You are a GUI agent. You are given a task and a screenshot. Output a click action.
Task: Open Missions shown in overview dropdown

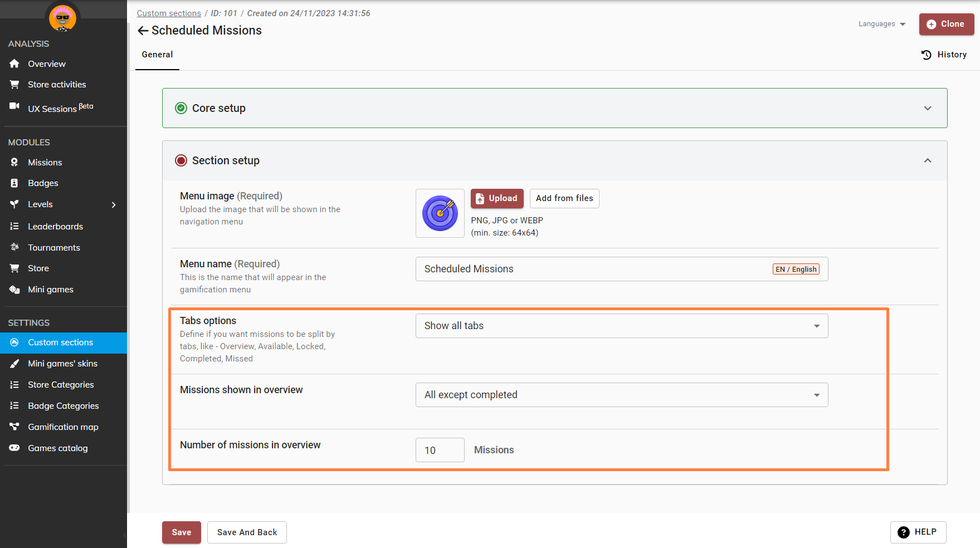coord(621,395)
